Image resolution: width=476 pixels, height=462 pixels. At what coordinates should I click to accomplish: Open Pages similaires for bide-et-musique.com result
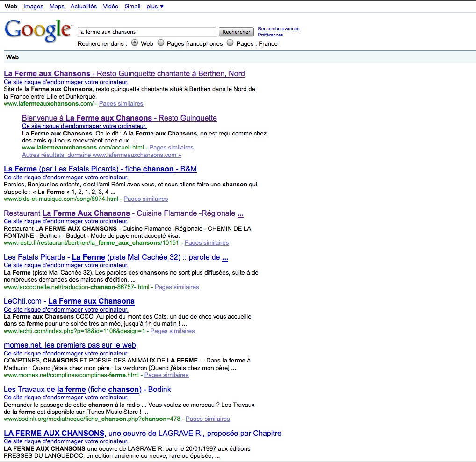tap(146, 199)
